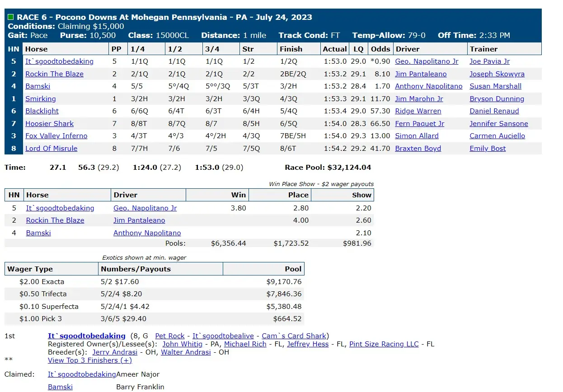Open breeder Jerry Andrasi link

tap(115, 352)
